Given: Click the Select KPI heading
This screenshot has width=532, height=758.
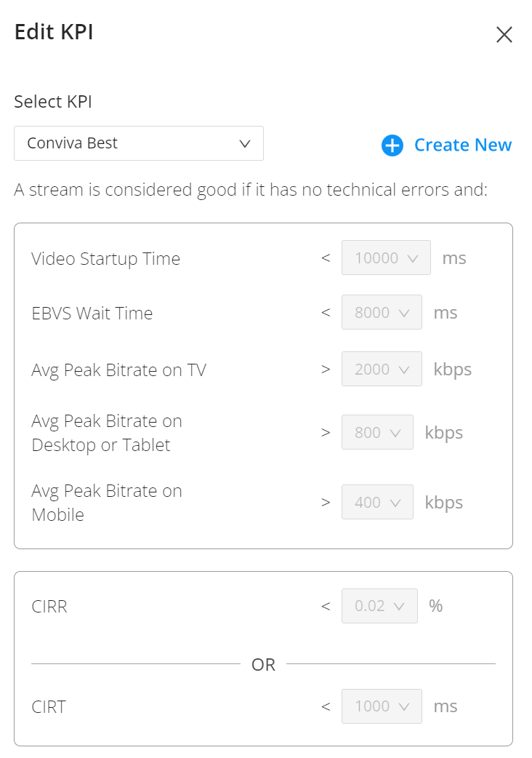Looking at the screenshot, I should (x=53, y=102).
